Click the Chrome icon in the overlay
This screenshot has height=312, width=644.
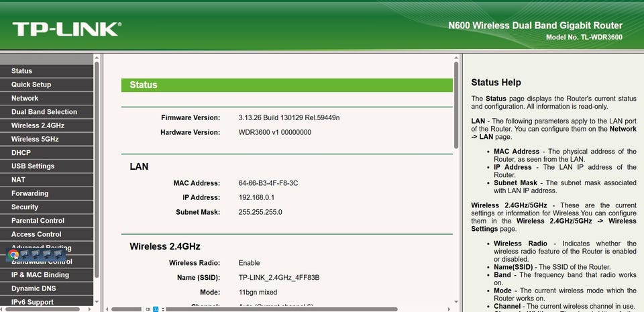pyautogui.click(x=14, y=255)
